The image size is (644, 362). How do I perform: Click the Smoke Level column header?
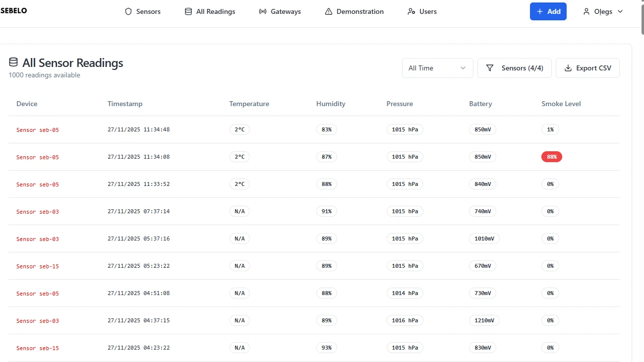click(561, 104)
